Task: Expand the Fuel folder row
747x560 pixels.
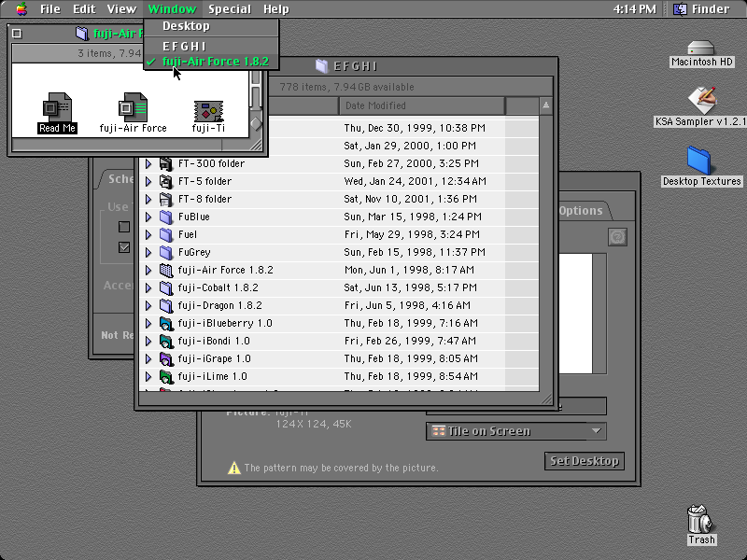Action: (148, 235)
